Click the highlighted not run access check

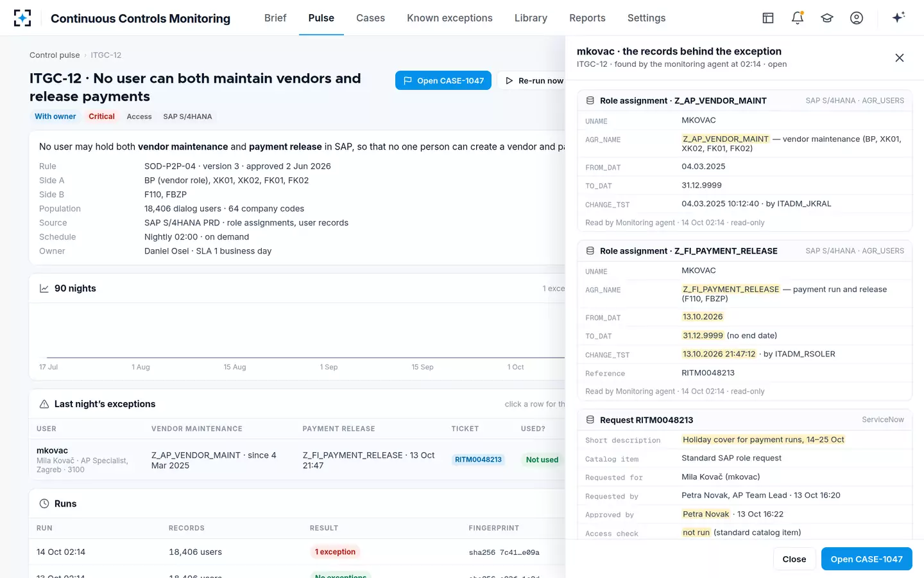pyautogui.click(x=696, y=532)
